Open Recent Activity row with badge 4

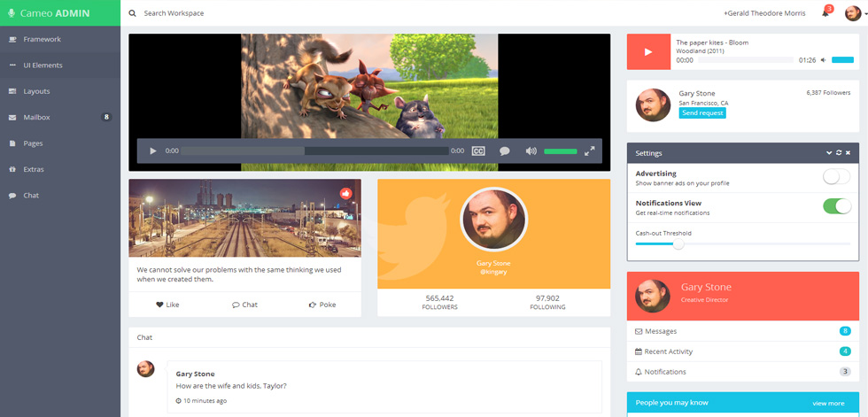click(x=743, y=351)
